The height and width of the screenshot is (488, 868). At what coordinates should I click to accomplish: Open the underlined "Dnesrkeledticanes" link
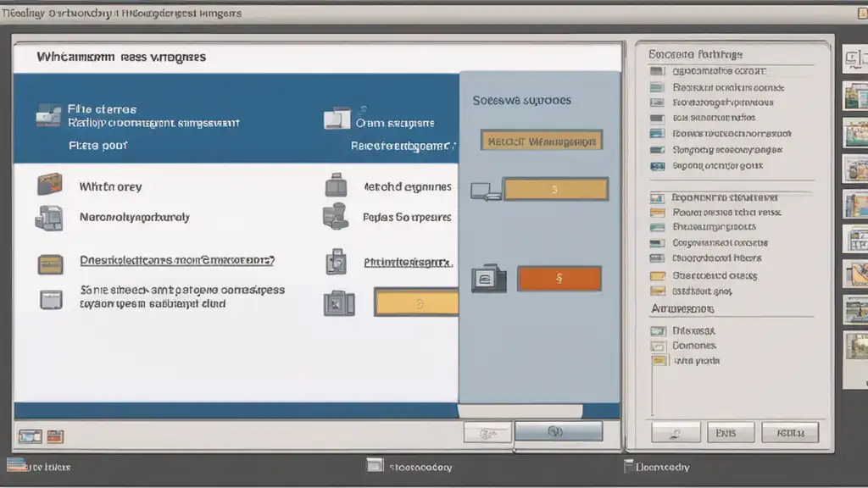tap(177, 260)
